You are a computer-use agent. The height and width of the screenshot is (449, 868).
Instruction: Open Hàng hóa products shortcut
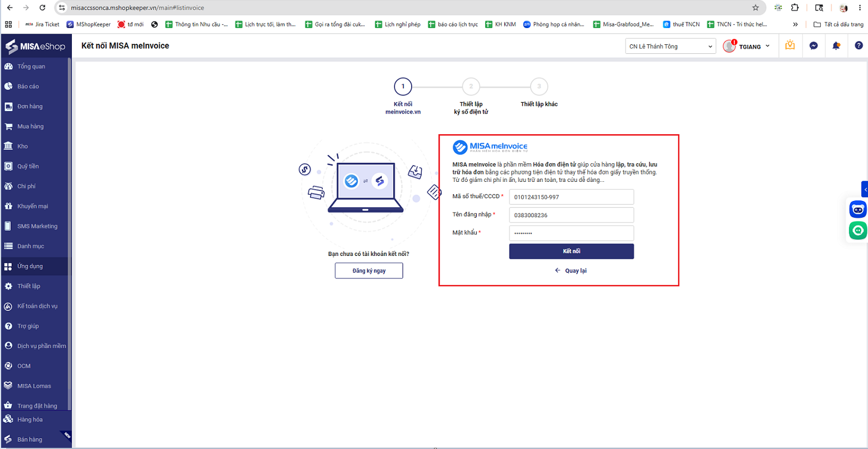coord(36,420)
